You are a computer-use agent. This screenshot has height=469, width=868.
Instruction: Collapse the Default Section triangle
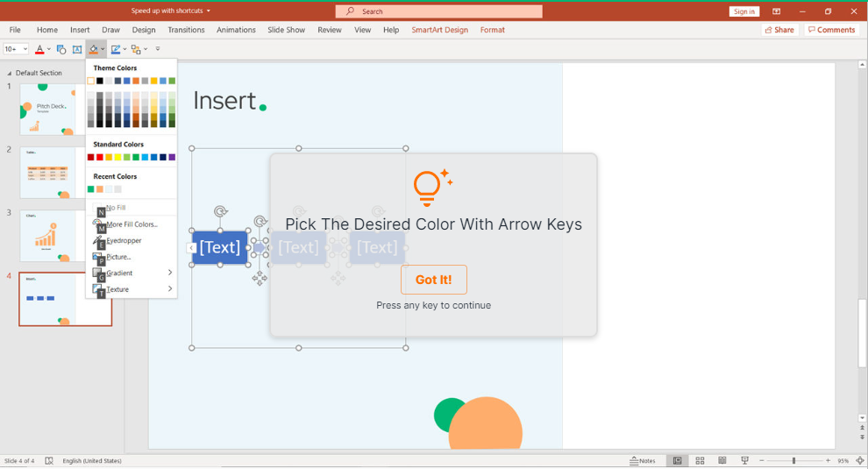pos(9,73)
